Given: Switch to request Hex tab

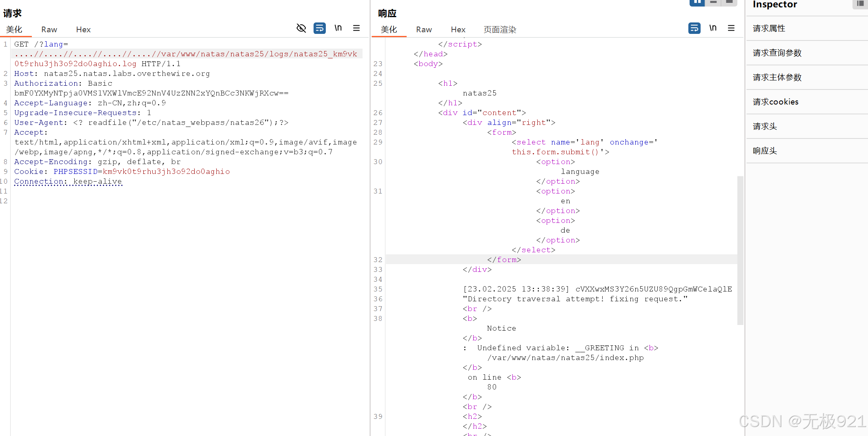Looking at the screenshot, I should [83, 29].
